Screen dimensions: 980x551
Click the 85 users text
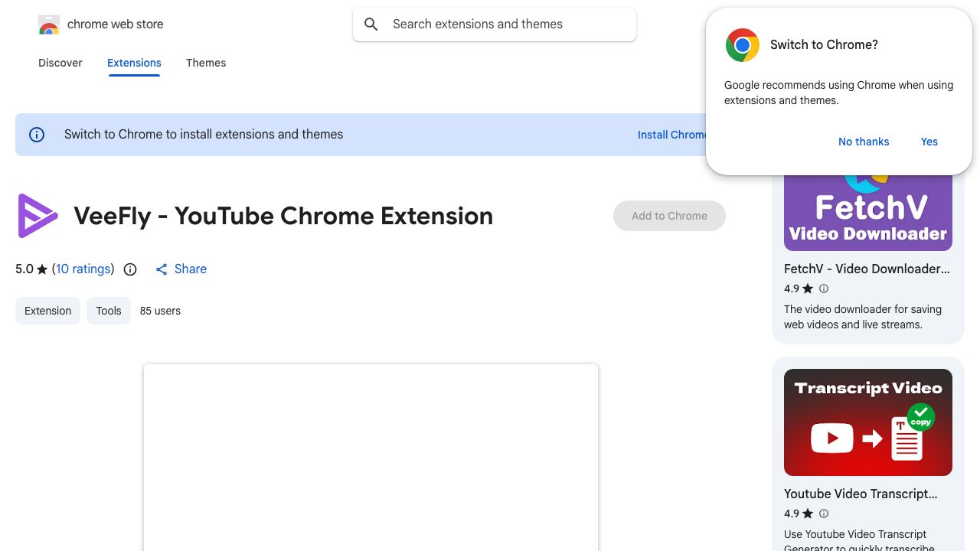pos(160,311)
